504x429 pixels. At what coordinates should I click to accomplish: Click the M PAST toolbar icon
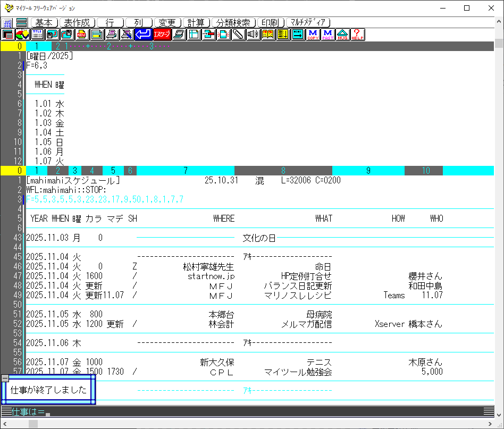click(x=328, y=35)
